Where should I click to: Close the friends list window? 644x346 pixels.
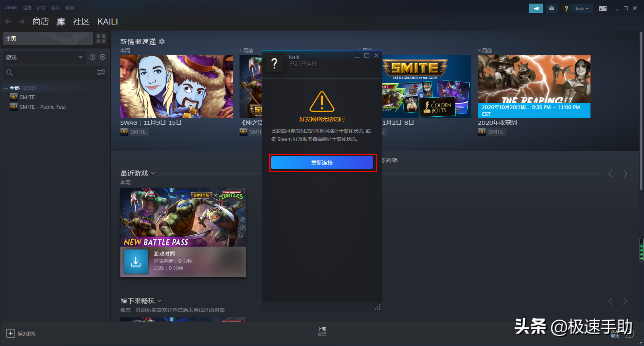[x=376, y=56]
